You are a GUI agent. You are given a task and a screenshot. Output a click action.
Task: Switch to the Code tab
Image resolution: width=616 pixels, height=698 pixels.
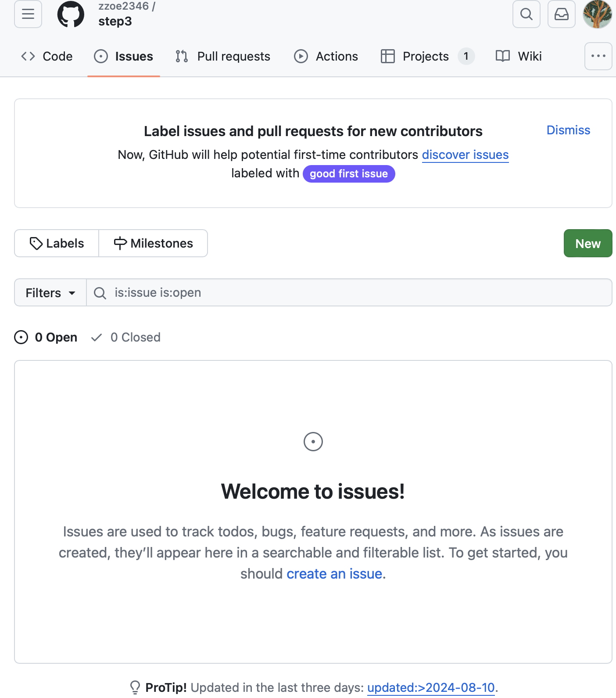tap(47, 56)
